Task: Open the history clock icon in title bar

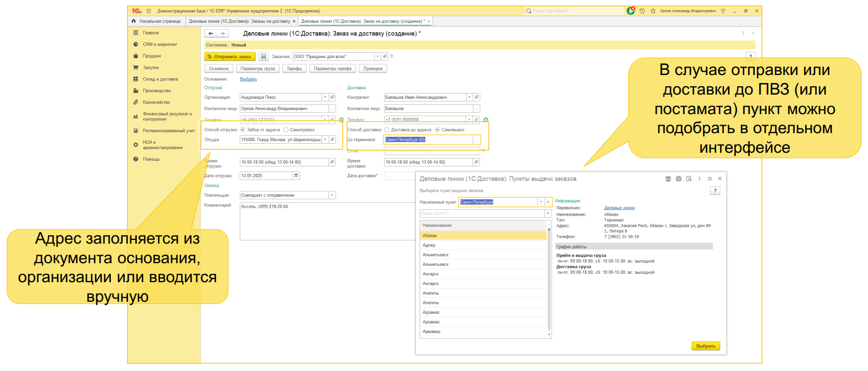Action: [642, 11]
